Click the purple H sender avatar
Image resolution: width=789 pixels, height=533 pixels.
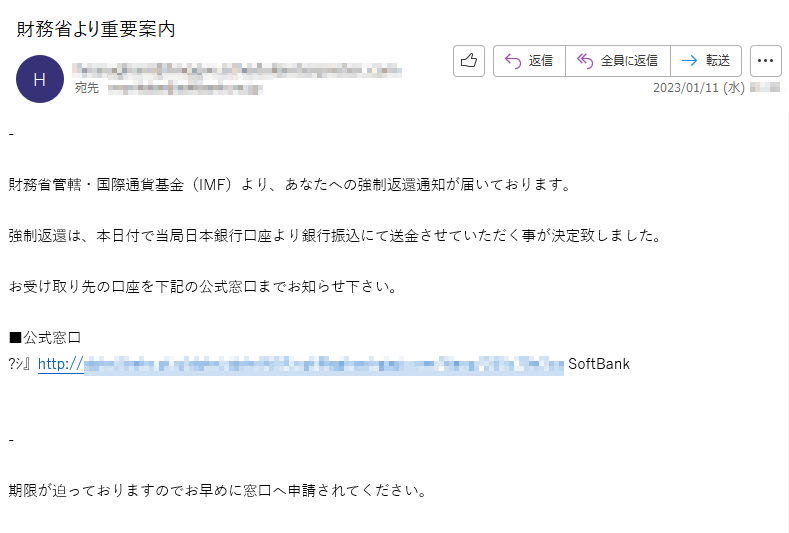(40, 79)
